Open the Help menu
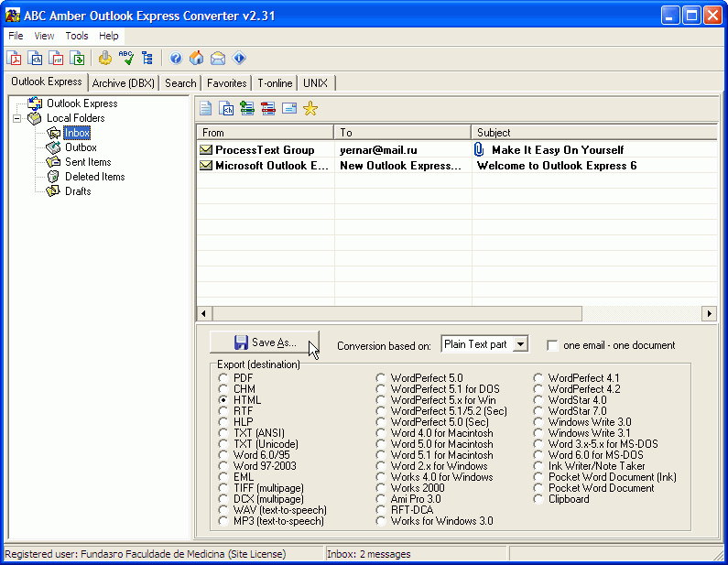728x565 pixels. tap(109, 36)
